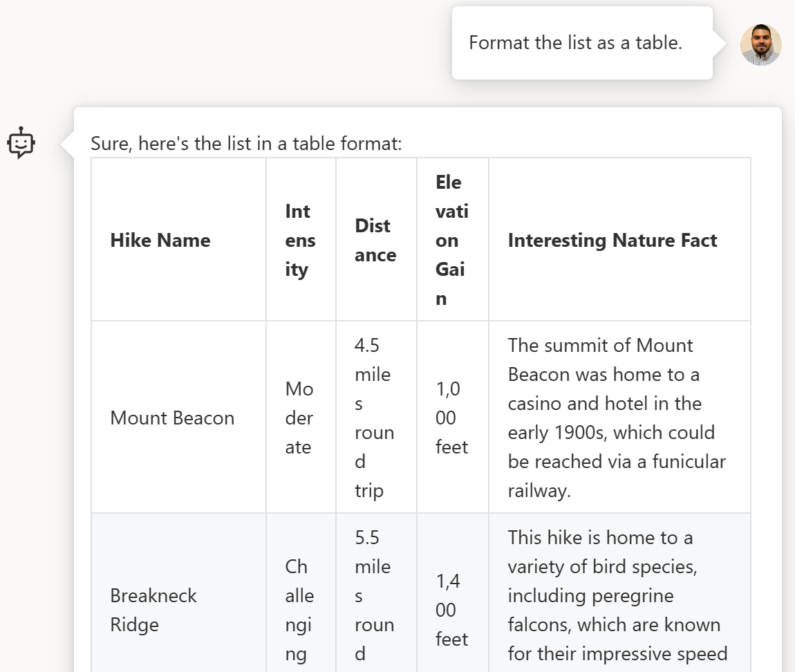Click the Challenging intensity cell
Screen dimensions: 795x672
(x=299, y=610)
